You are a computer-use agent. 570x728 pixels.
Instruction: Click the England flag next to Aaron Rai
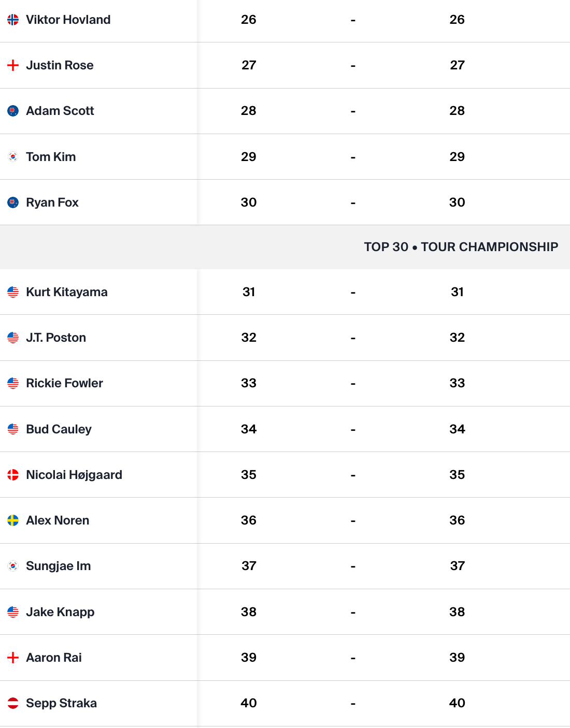click(x=13, y=658)
